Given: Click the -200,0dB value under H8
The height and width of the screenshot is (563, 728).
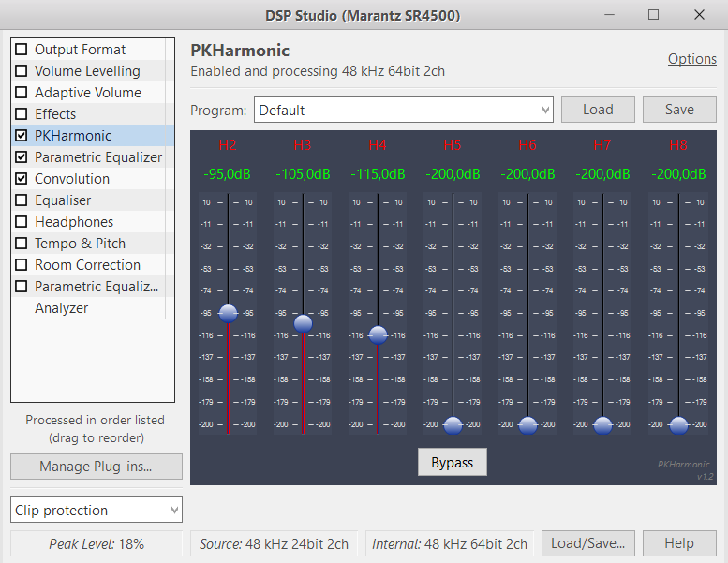Looking at the screenshot, I should pyautogui.click(x=678, y=174).
